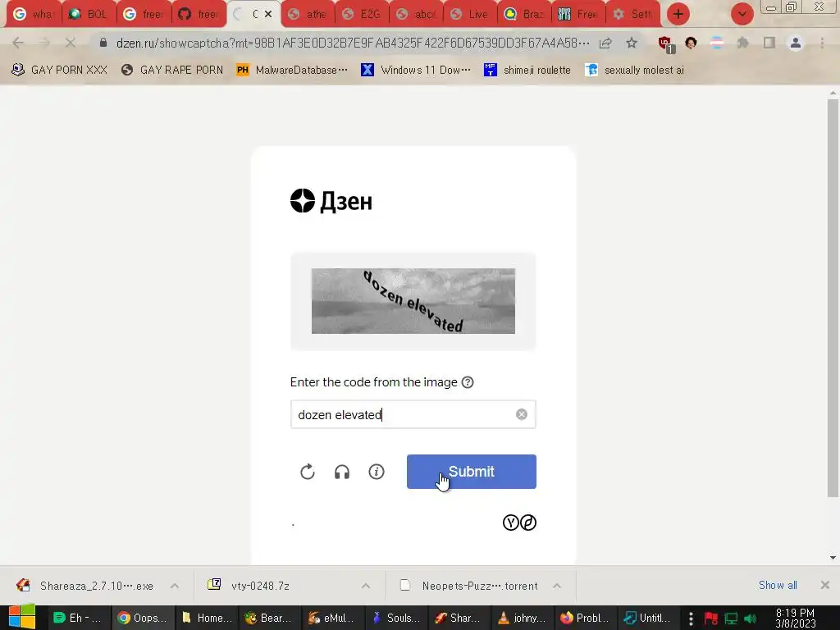Bookmark this page with the star icon
Screen dimensions: 840x630
pos(632,43)
